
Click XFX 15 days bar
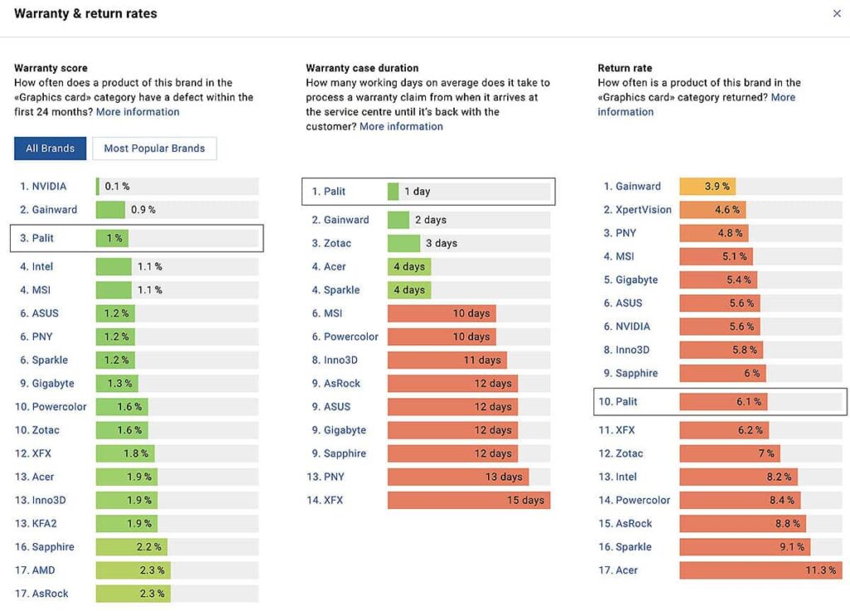click(x=468, y=501)
